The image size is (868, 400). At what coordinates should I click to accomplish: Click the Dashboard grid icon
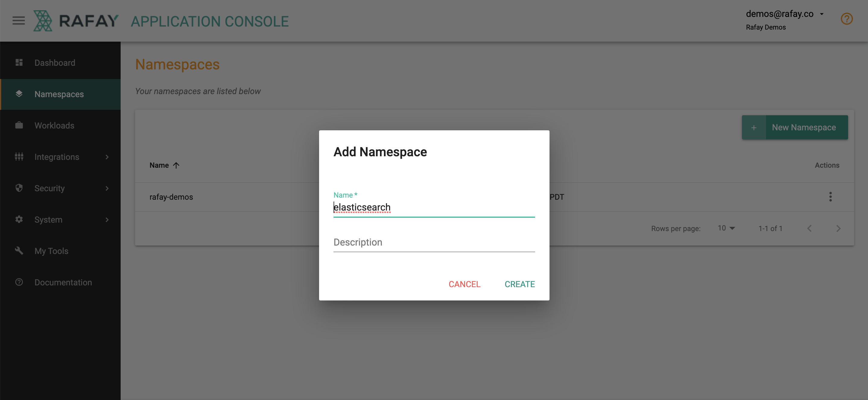pos(19,62)
